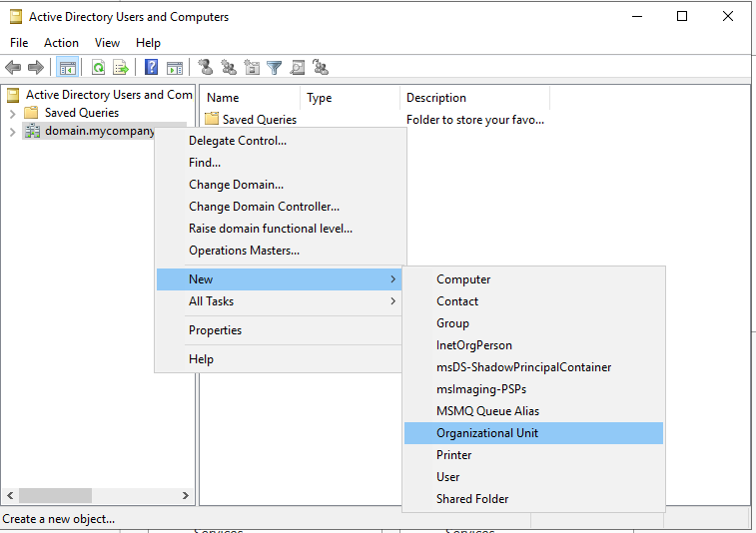Select User in the New submenu
Viewport: 756px width, 533px height.
449,477
